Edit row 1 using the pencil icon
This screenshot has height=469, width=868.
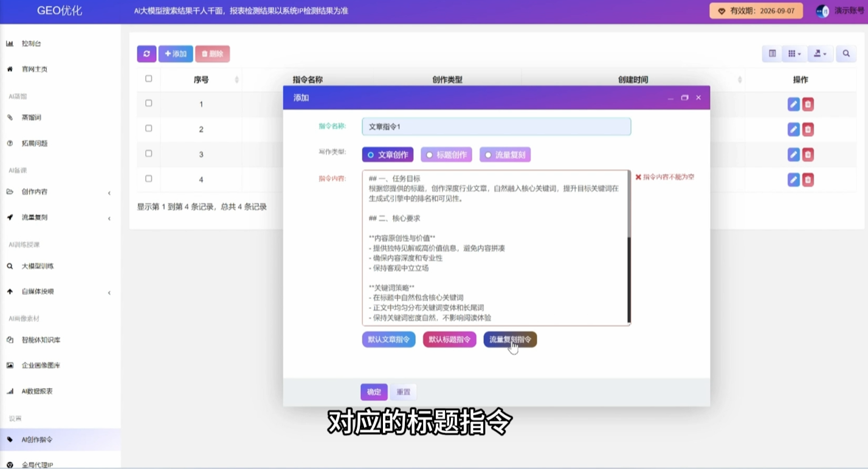[x=793, y=104]
